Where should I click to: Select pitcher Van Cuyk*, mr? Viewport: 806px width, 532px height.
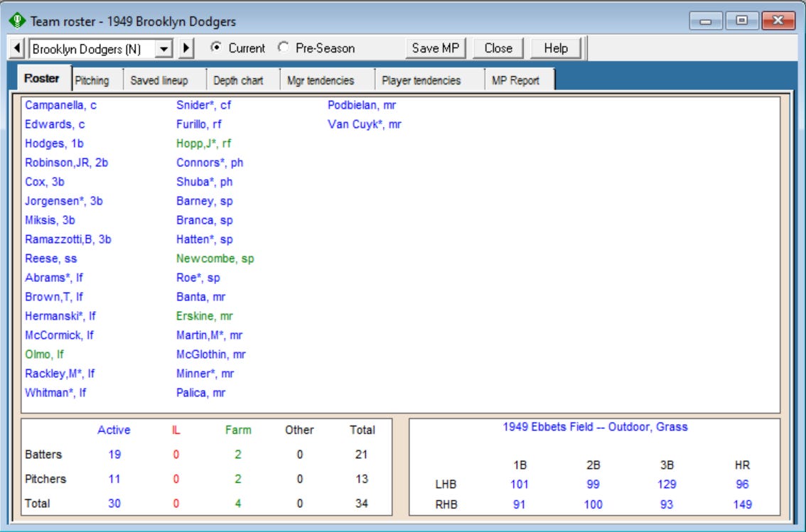(x=365, y=124)
